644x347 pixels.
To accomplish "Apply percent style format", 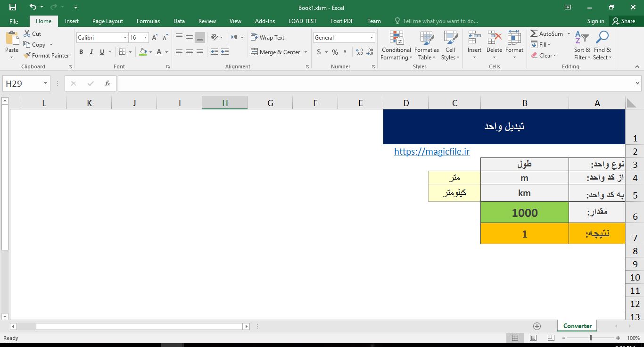I will 335,52.
